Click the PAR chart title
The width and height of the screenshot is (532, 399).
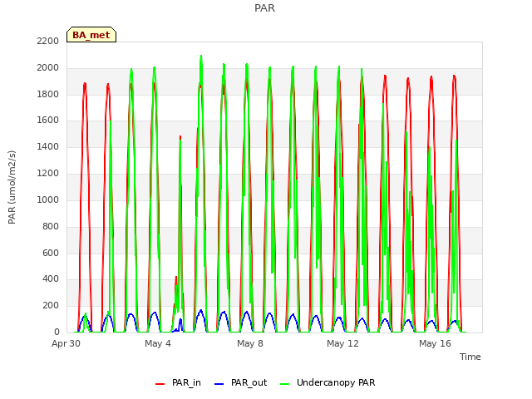click(x=264, y=7)
